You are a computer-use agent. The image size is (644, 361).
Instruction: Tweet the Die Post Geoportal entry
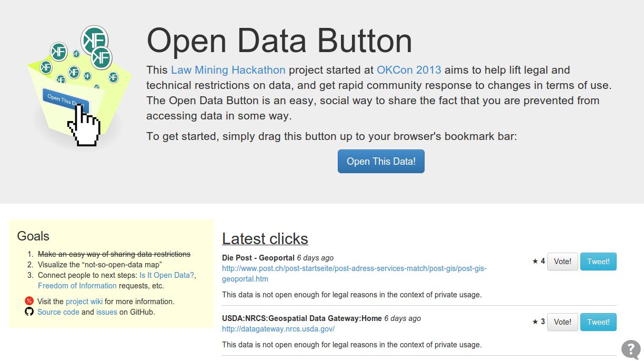pyautogui.click(x=598, y=262)
